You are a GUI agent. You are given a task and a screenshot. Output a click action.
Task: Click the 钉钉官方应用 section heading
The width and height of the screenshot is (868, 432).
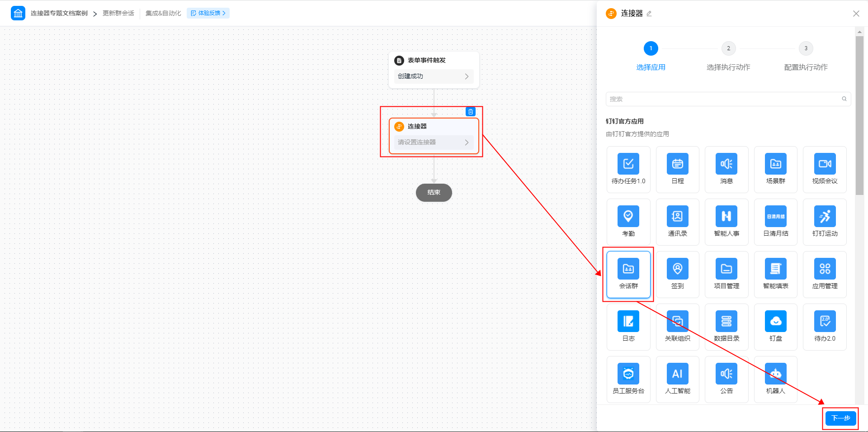point(625,121)
